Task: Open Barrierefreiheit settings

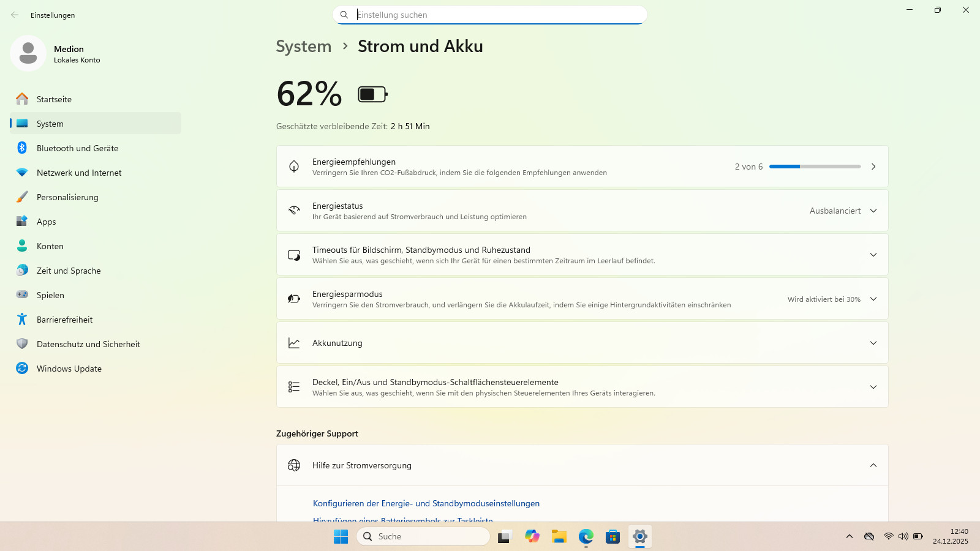Action: point(96,320)
